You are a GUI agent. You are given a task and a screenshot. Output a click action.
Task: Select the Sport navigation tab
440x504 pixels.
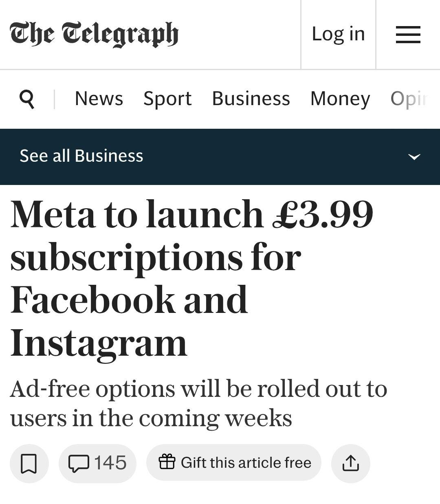click(x=167, y=99)
